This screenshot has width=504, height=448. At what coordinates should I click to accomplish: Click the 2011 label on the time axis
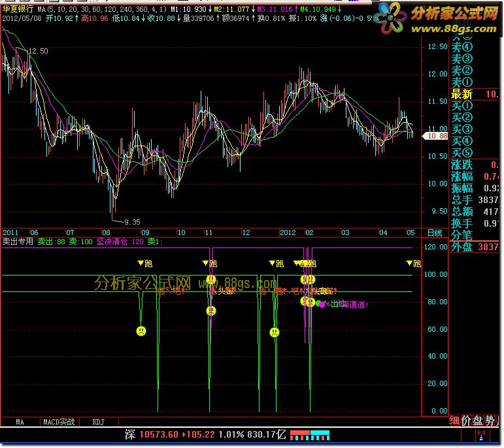pos(10,232)
